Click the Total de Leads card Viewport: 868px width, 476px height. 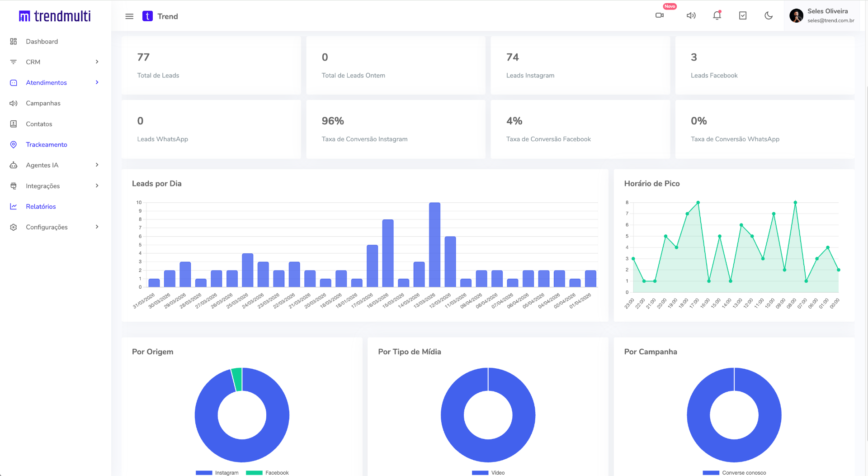211,66
